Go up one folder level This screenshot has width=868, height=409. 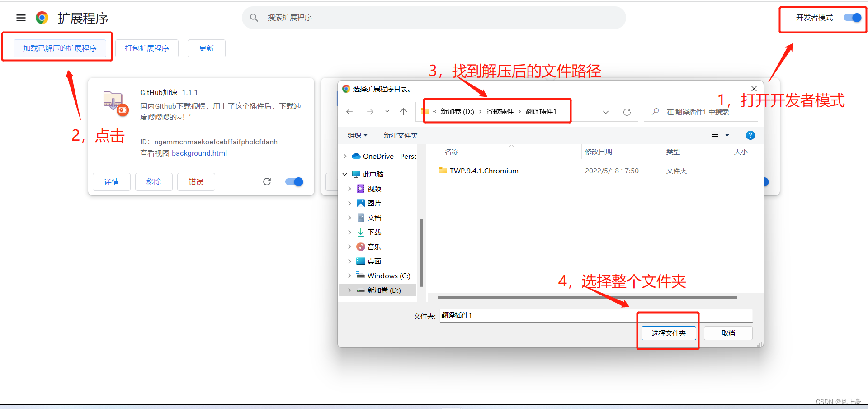click(x=404, y=112)
